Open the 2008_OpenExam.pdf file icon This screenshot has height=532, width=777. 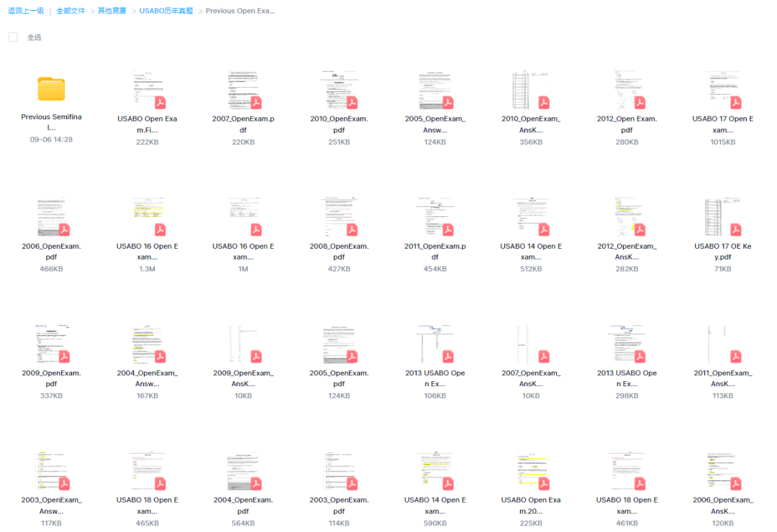click(x=339, y=217)
